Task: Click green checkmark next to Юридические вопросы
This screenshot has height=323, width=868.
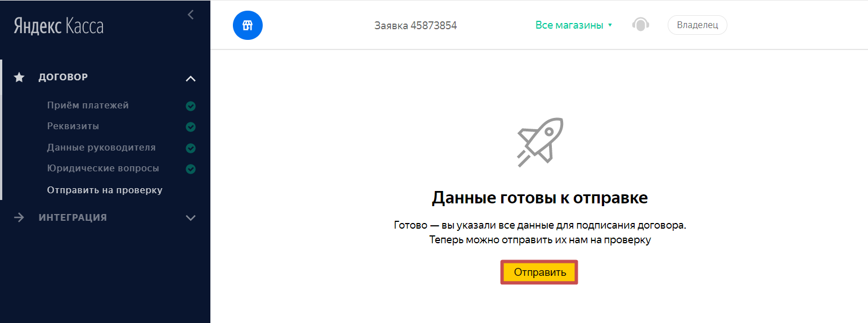Action: click(191, 169)
